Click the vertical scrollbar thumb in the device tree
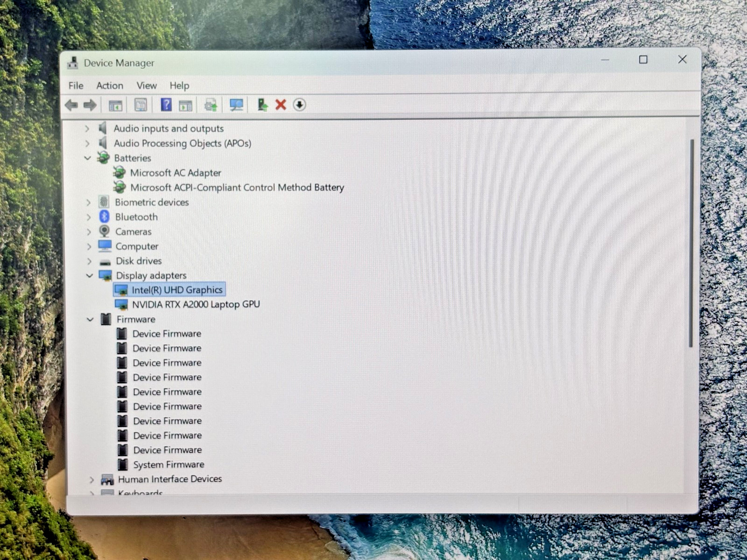This screenshot has height=560, width=747. pos(691,243)
